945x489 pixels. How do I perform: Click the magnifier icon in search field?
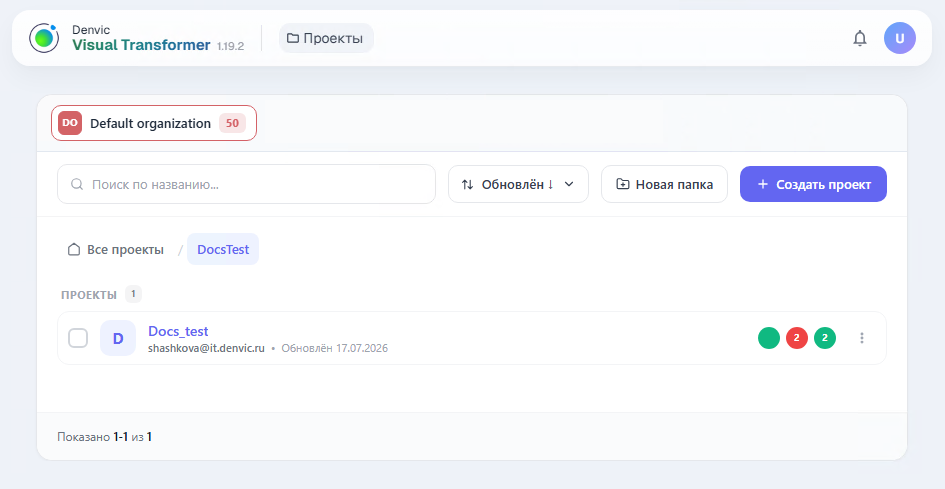pyautogui.click(x=77, y=184)
